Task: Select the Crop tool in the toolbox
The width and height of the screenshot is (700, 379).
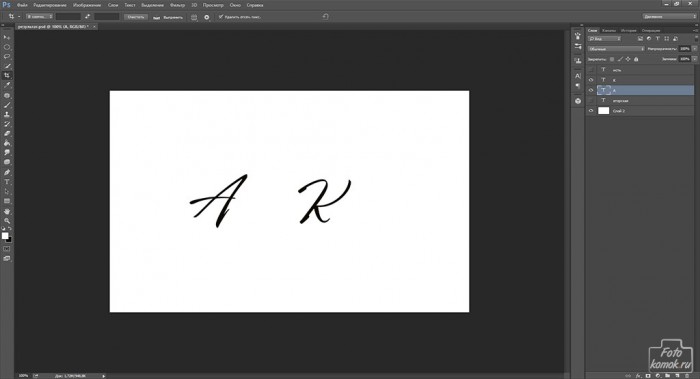Action: [x=7, y=75]
